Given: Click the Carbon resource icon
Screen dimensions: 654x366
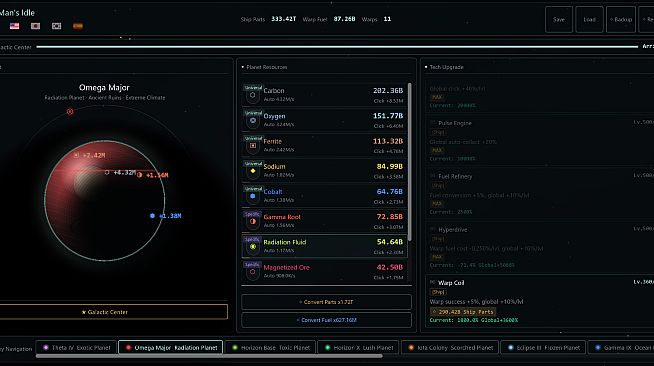Looking at the screenshot, I should click(253, 95).
